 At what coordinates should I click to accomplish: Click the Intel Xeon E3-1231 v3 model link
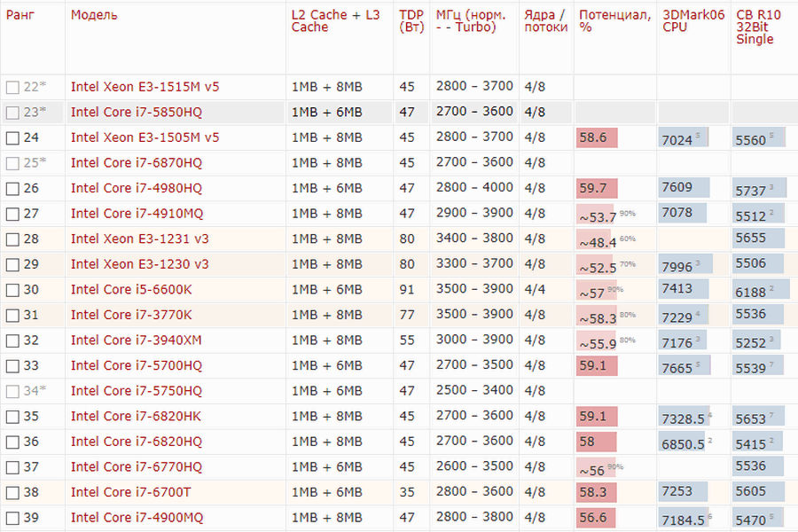(x=140, y=239)
